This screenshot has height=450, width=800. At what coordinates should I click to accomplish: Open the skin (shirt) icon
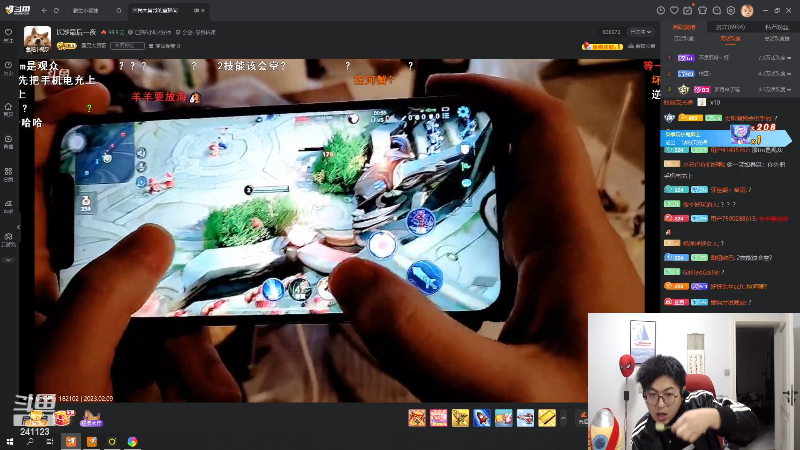(703, 10)
